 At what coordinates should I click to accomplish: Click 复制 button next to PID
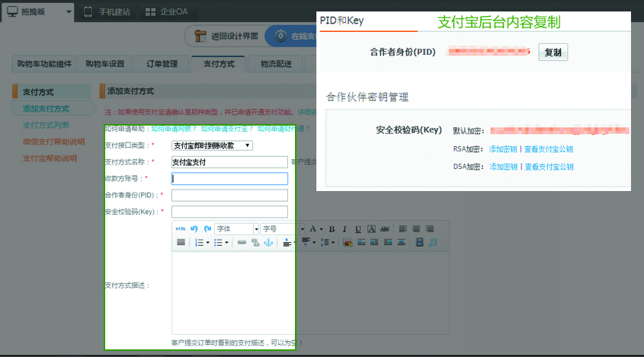(553, 52)
